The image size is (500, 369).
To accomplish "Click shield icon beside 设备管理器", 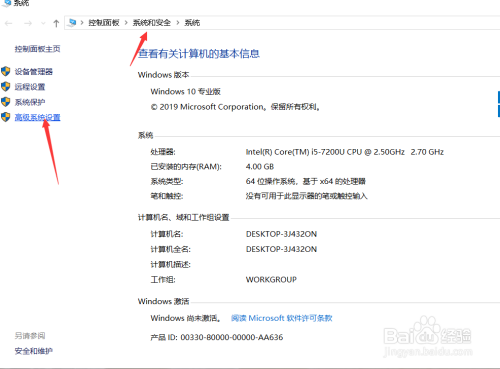I will (6, 71).
